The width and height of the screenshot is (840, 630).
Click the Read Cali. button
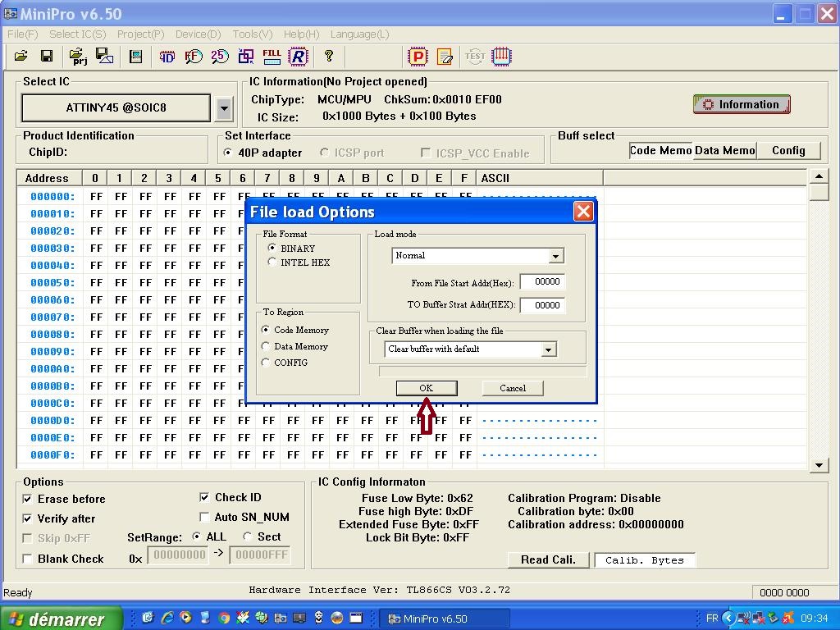coord(548,559)
